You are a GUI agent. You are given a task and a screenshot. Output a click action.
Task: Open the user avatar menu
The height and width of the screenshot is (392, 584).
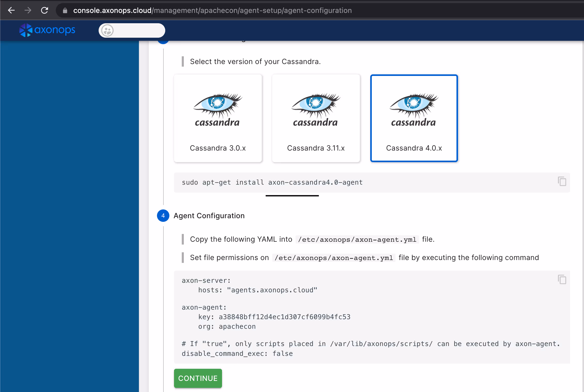[107, 30]
